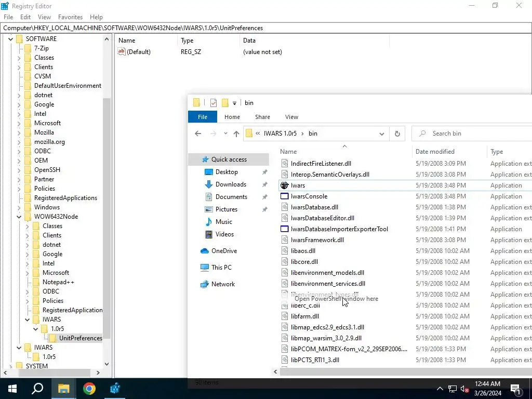532x399 pixels.
Task: Select the Notepad++ registry key
Action: pos(58,282)
